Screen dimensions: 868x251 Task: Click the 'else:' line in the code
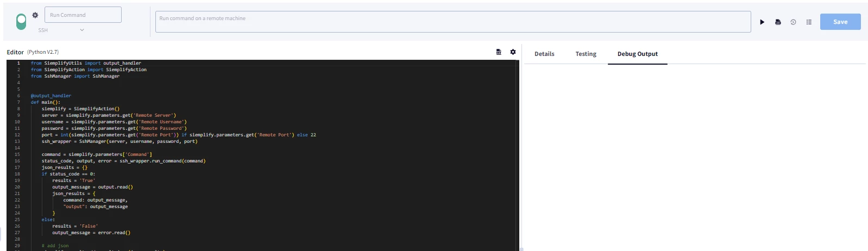(x=48, y=219)
